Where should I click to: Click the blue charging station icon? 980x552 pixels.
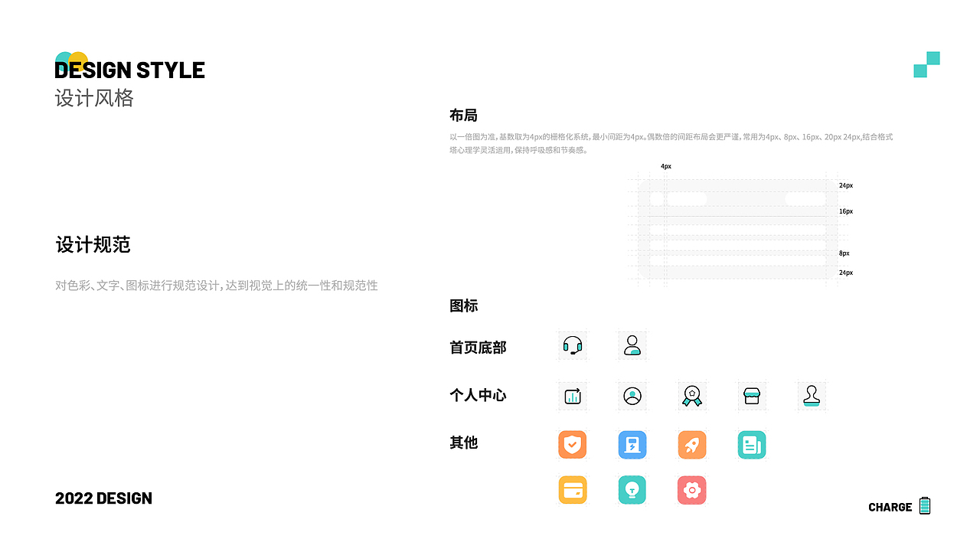pyautogui.click(x=632, y=445)
